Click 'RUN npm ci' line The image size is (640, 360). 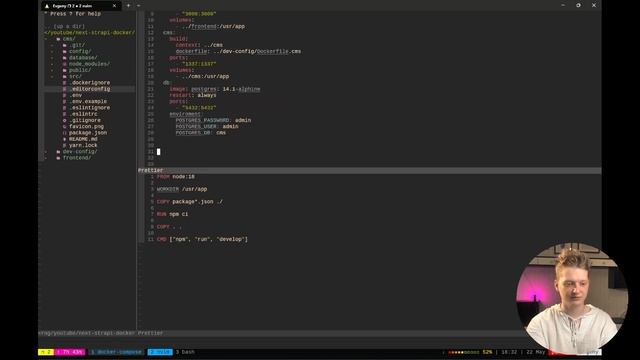click(x=172, y=214)
